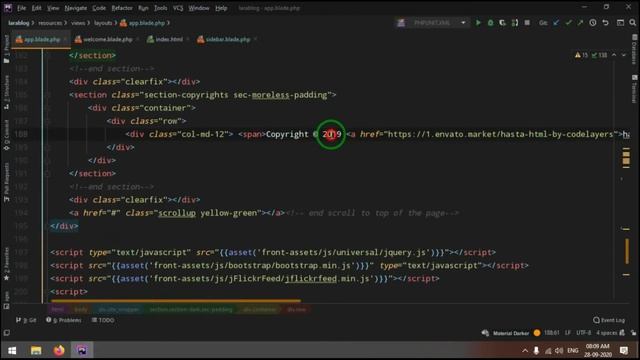Open the Tools menu

pyautogui.click(x=160, y=8)
